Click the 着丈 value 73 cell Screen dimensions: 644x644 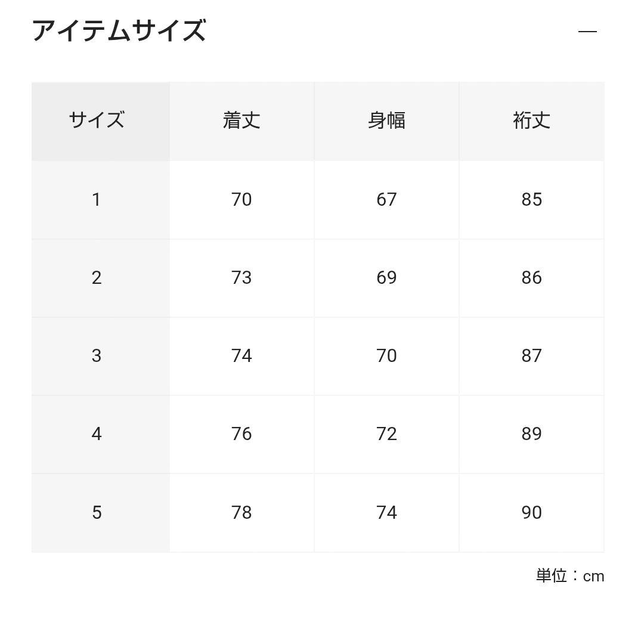(x=241, y=278)
